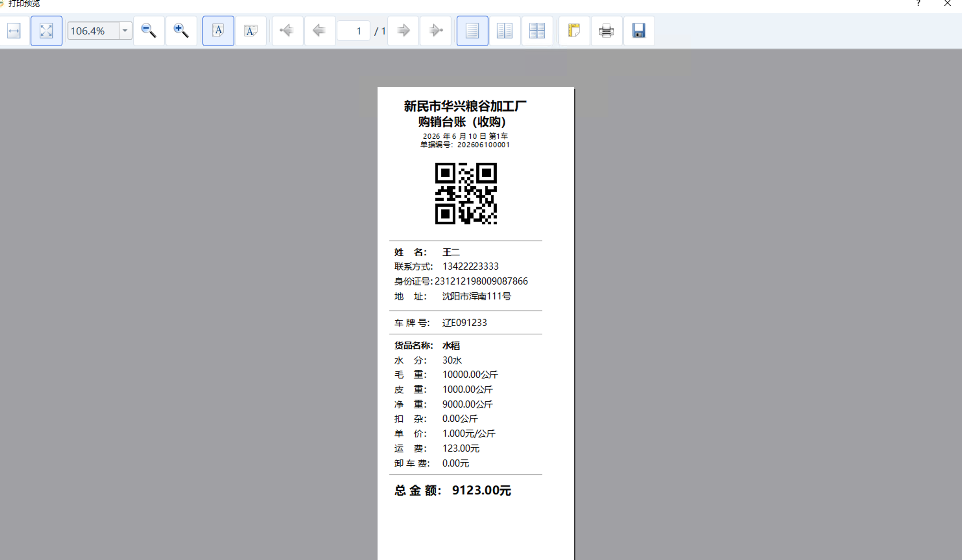Click the freight value 123.00元
The height and width of the screenshot is (560, 962).
[461, 449]
